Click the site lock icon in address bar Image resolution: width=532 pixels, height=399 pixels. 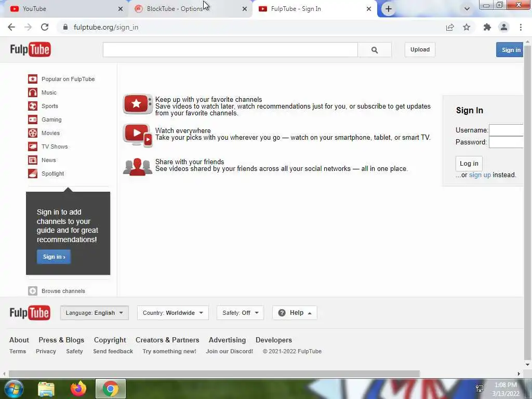(65, 27)
